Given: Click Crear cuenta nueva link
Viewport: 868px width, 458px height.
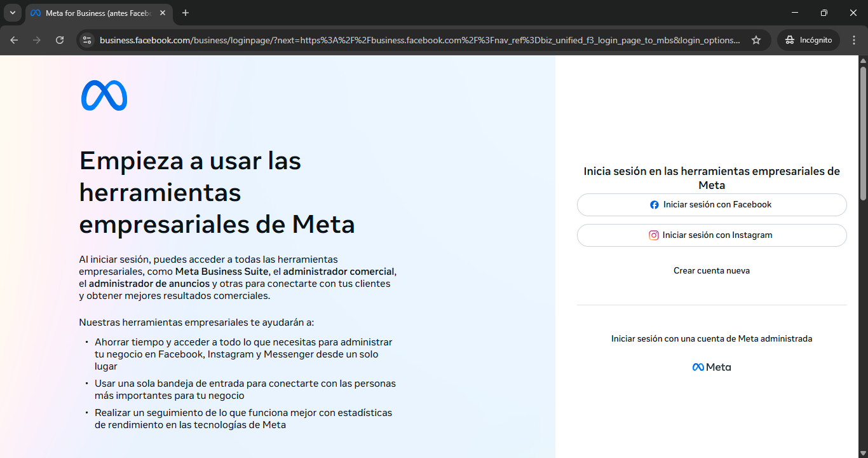Looking at the screenshot, I should tap(712, 271).
